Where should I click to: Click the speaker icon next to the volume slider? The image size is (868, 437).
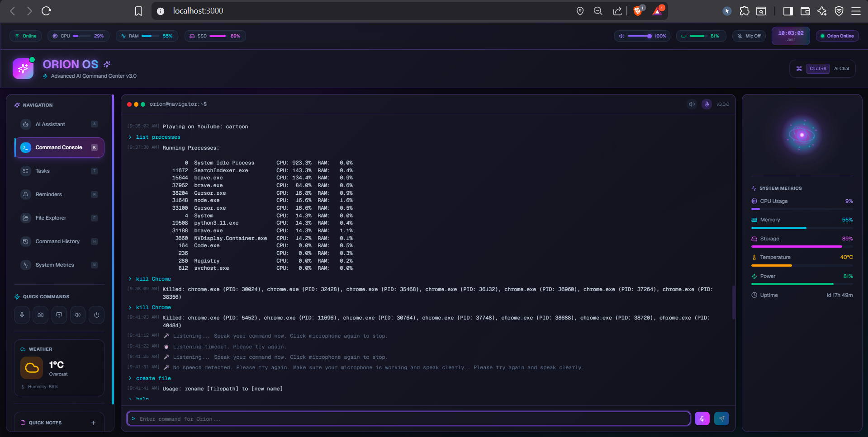tap(621, 36)
